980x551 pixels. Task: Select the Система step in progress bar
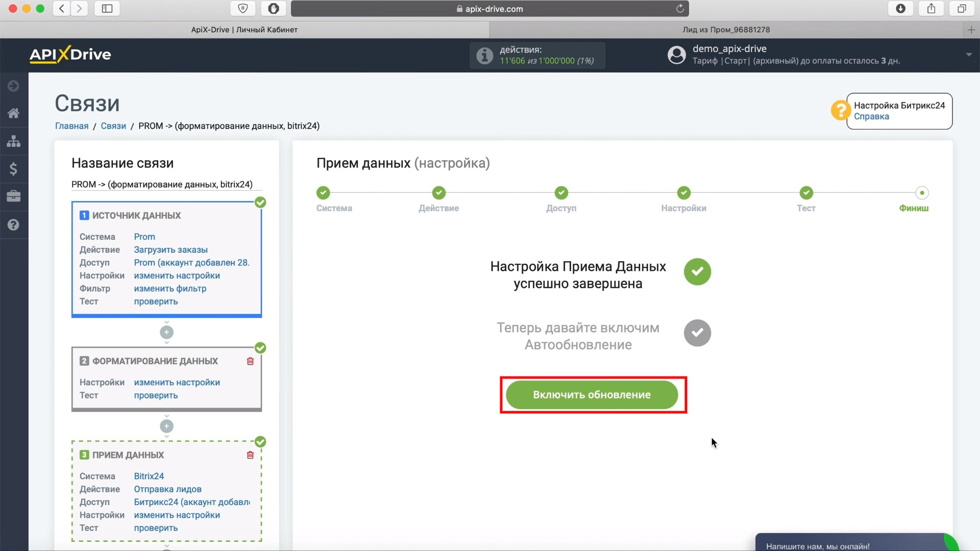(x=323, y=193)
